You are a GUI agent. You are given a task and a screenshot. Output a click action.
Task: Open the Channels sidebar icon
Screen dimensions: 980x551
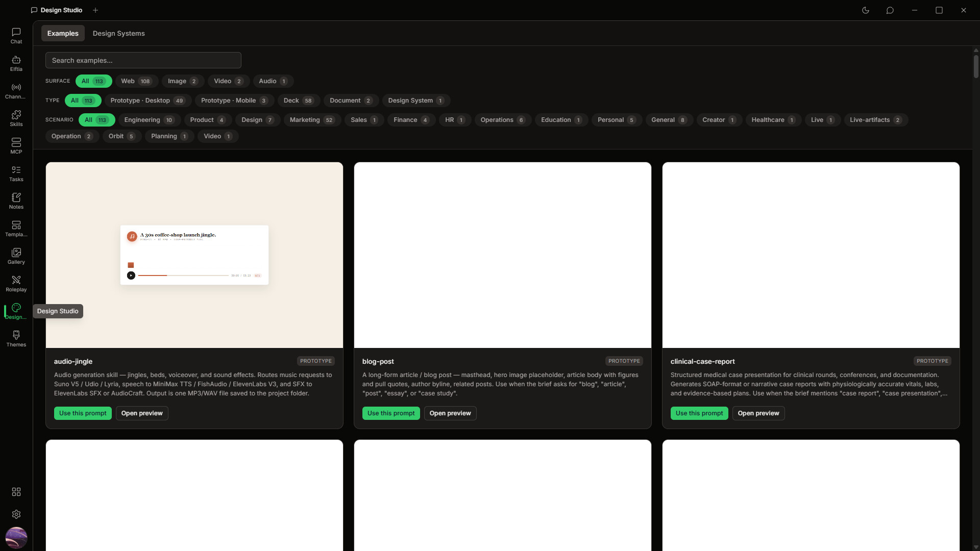click(x=16, y=91)
